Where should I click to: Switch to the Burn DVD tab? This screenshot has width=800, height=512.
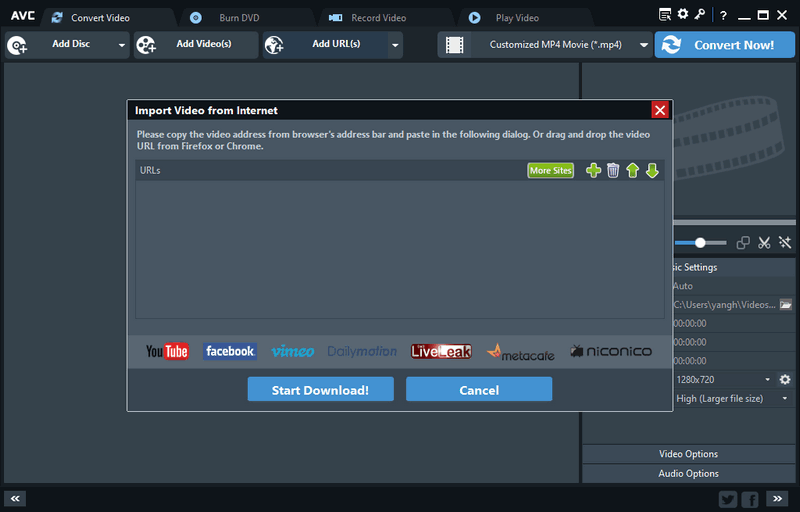(x=239, y=18)
